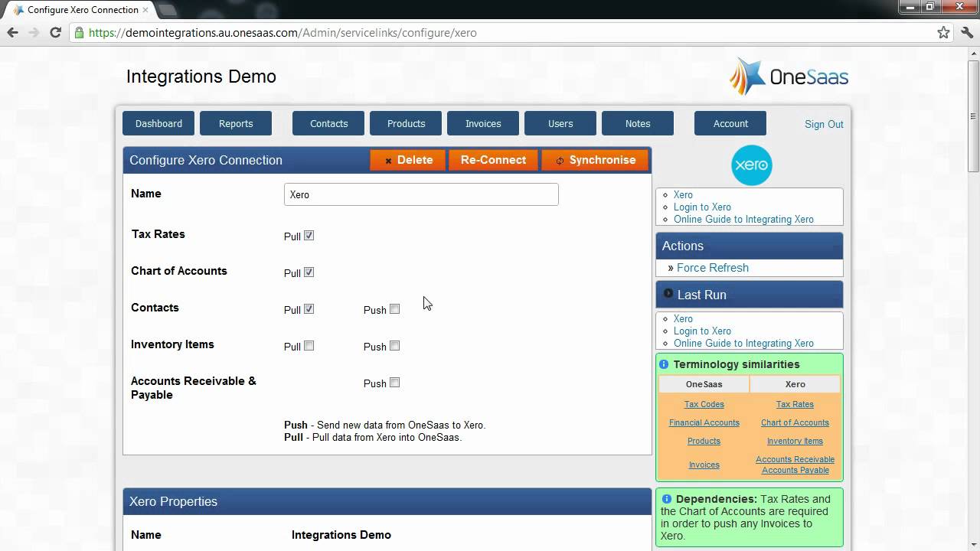Open the Chrome wrench menu
Screen dimensions: 980x551
(966, 33)
